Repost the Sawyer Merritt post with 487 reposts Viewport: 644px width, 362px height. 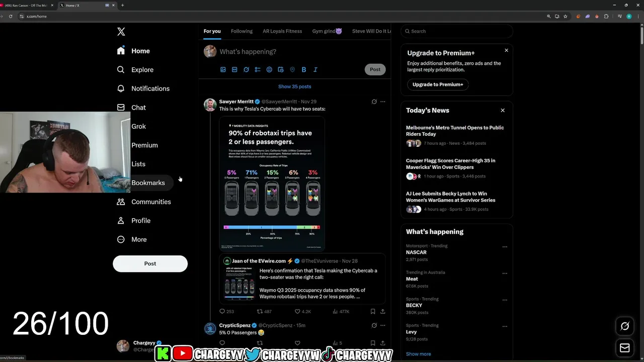[x=264, y=312]
